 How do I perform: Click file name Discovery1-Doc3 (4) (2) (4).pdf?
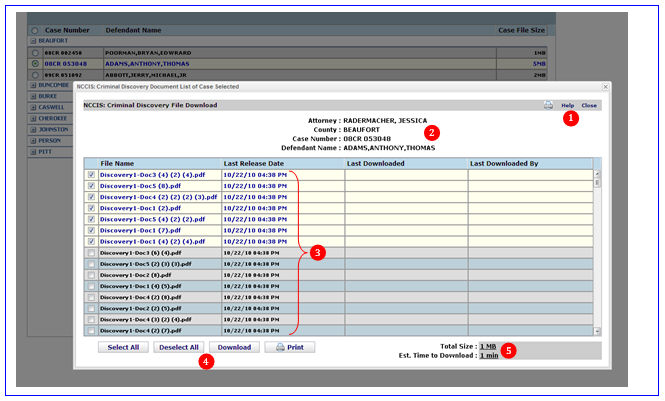tap(152, 175)
